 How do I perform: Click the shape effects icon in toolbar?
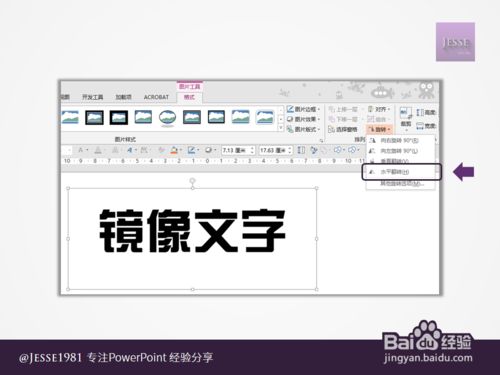[x=208, y=150]
